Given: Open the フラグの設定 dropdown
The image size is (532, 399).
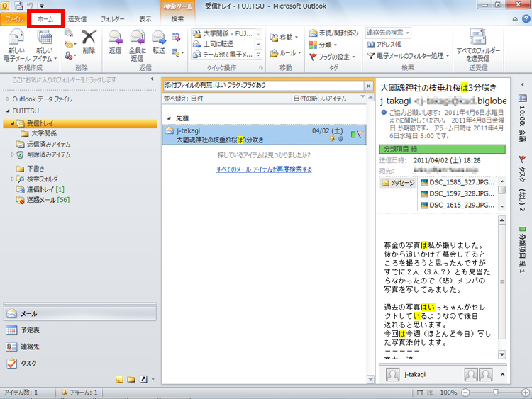Looking at the screenshot, I should point(332,57).
